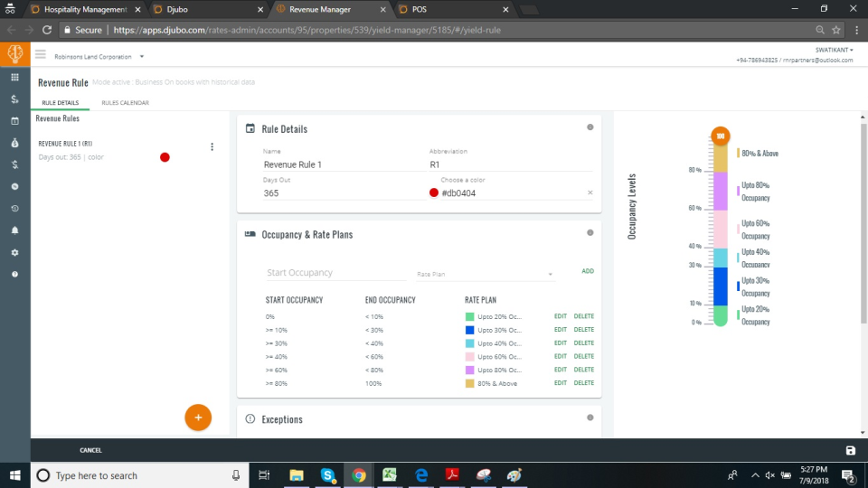868x488 pixels.
Task: Collapse the Rule Details card toggle dot
Action: tap(590, 127)
